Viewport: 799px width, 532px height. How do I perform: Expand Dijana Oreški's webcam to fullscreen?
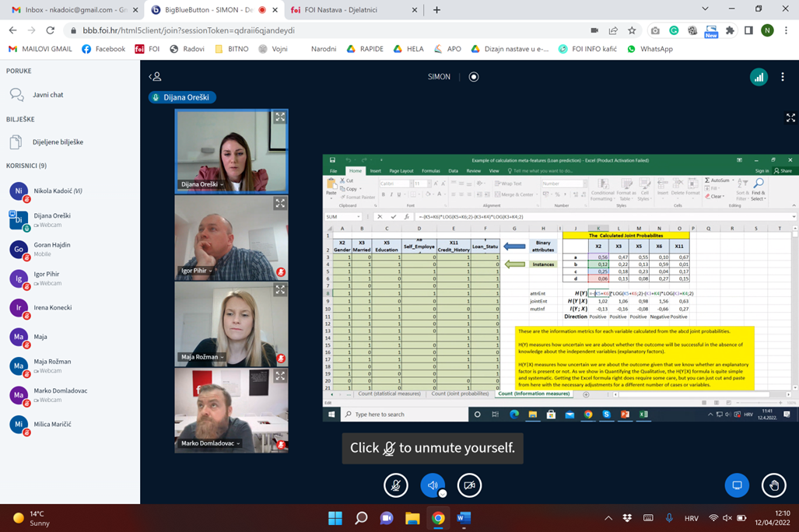pyautogui.click(x=279, y=117)
